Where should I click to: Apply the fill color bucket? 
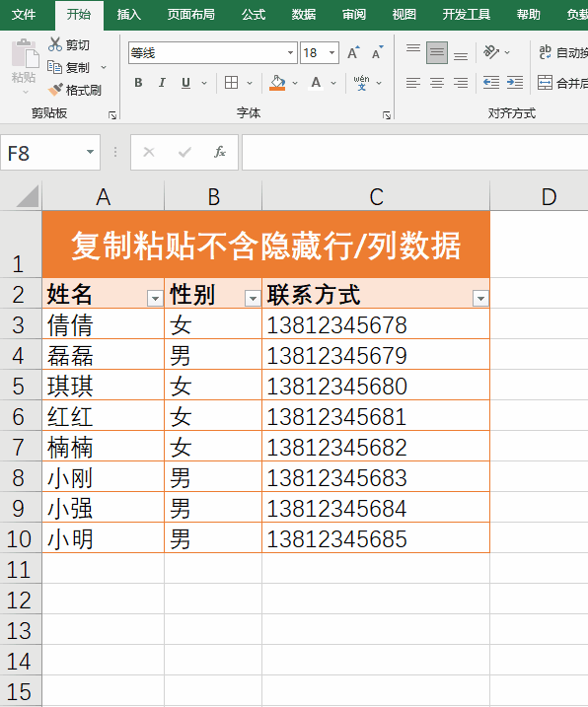[x=277, y=83]
